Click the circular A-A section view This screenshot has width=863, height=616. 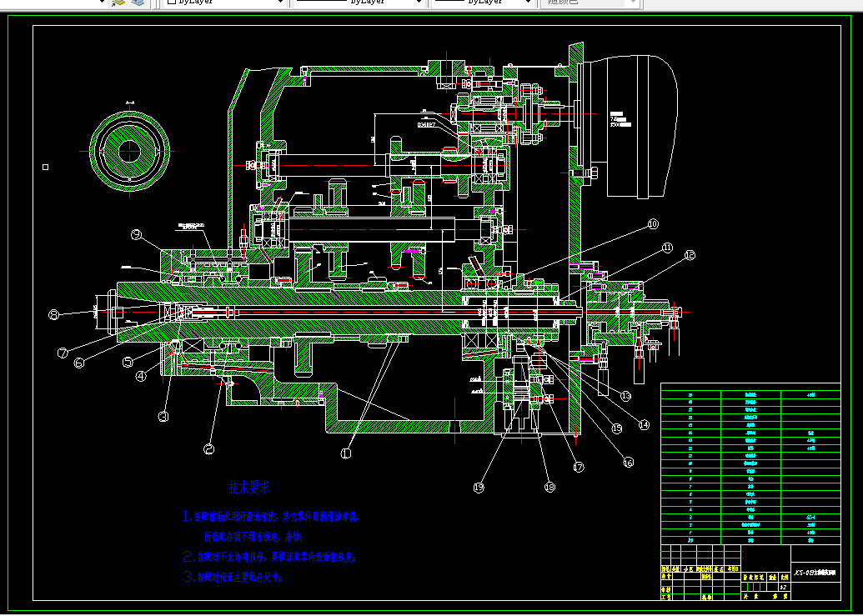pyautogui.click(x=128, y=151)
